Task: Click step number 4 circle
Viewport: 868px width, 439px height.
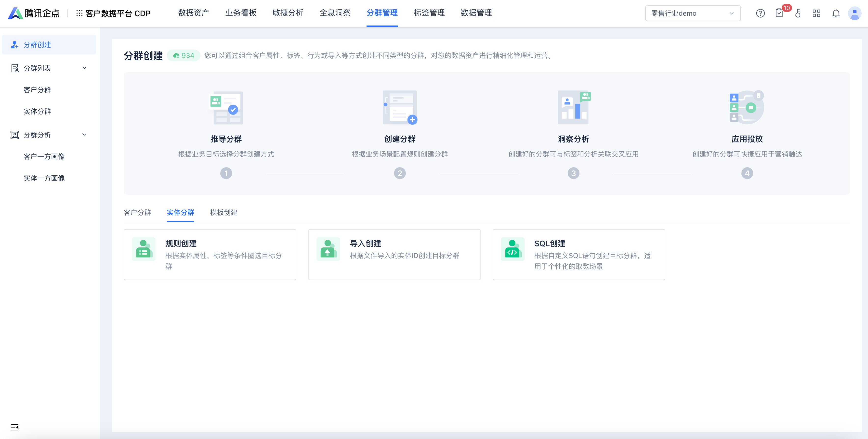Action: pos(747,173)
